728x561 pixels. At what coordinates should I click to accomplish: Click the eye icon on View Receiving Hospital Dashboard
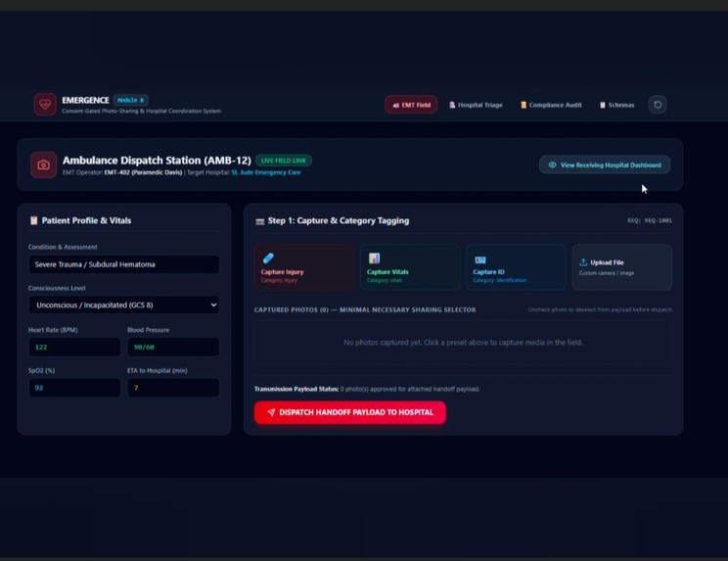pyautogui.click(x=552, y=164)
